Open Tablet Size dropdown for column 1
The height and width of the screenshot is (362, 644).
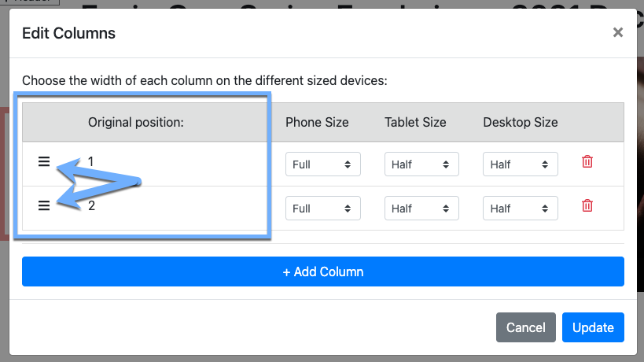[421, 164]
